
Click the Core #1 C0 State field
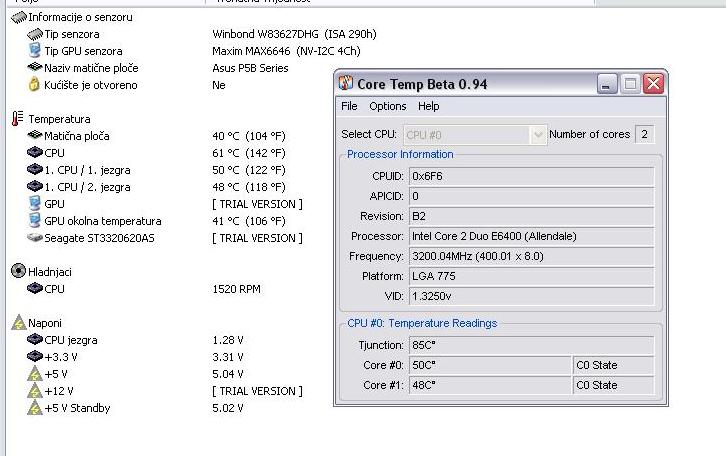(613, 385)
